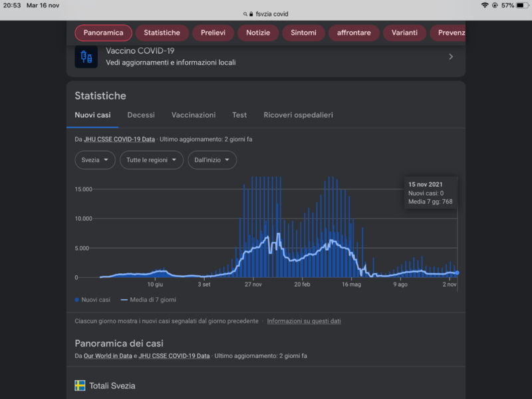Tap the lock icon in address bar
This screenshot has height=399, width=532.
tap(249, 14)
